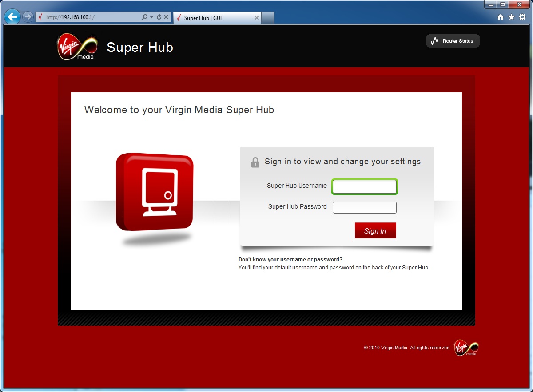Click the "Super Hub" header title
This screenshot has width=533, height=392.
(x=140, y=48)
